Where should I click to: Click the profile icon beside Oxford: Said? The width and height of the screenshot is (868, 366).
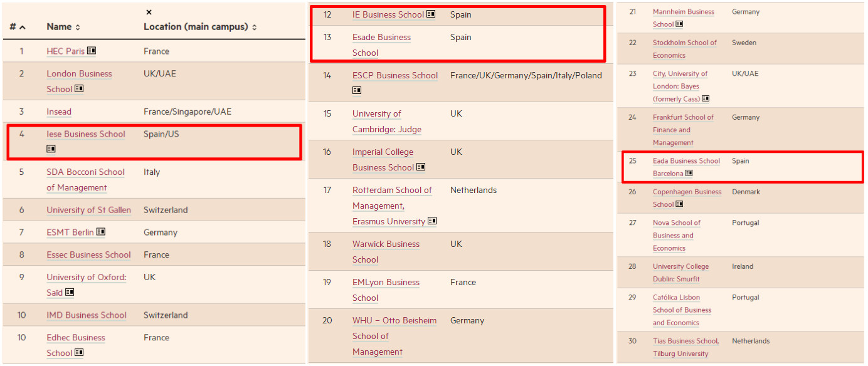[x=70, y=291]
